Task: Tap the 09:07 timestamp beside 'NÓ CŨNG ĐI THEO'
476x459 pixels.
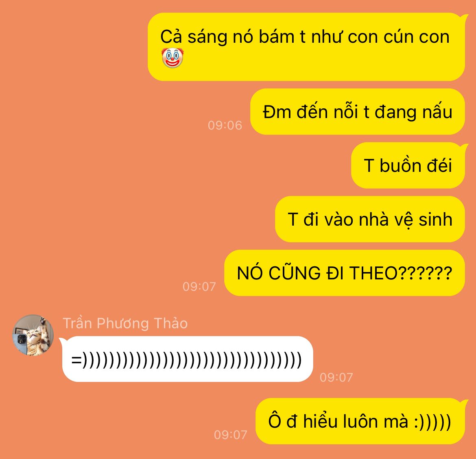Action: click(x=199, y=286)
